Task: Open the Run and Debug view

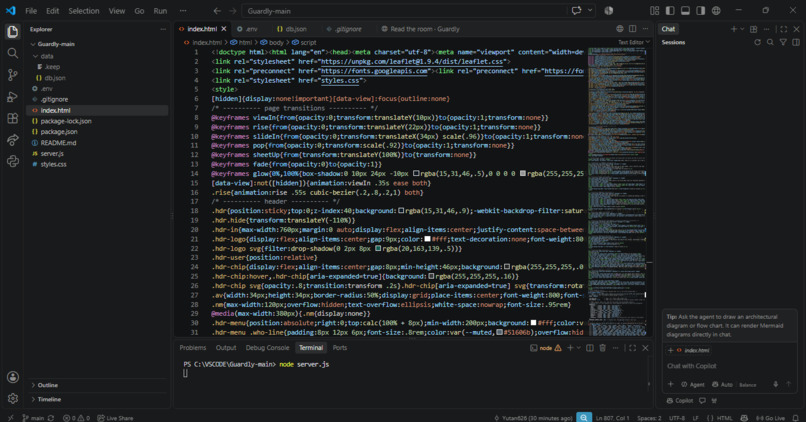Action: (x=12, y=97)
